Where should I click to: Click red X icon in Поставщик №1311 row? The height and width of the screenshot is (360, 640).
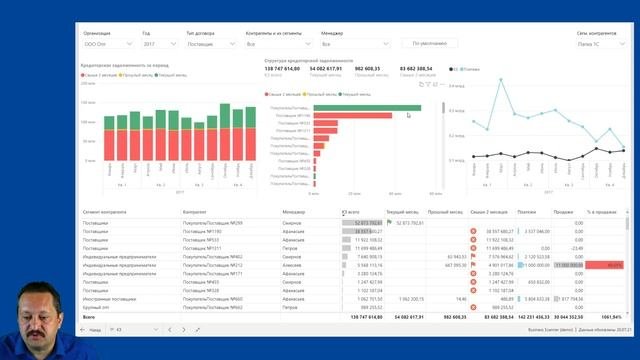473,248
